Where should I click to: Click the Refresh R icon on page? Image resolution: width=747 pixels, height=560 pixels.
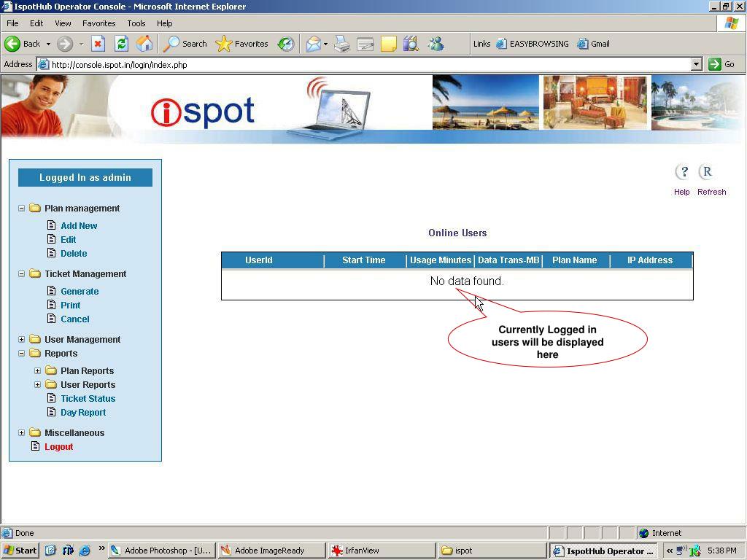coord(706,172)
